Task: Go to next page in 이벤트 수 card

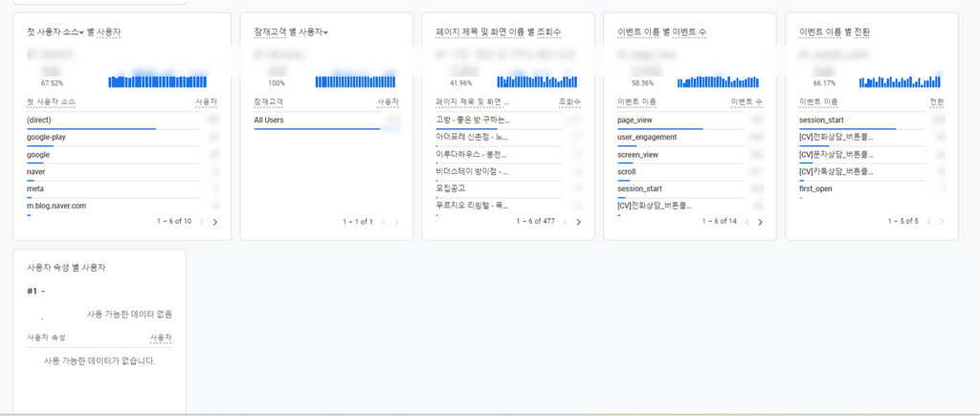Action: 761,222
